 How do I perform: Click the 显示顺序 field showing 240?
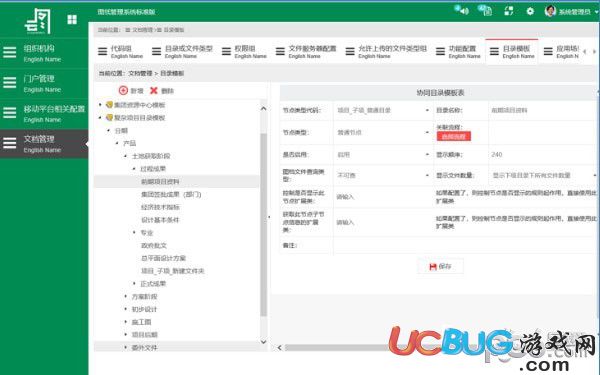(x=543, y=155)
